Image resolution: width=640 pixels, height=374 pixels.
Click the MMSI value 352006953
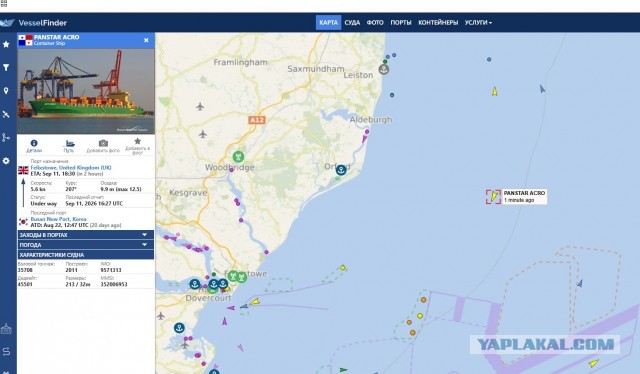pyautogui.click(x=114, y=284)
